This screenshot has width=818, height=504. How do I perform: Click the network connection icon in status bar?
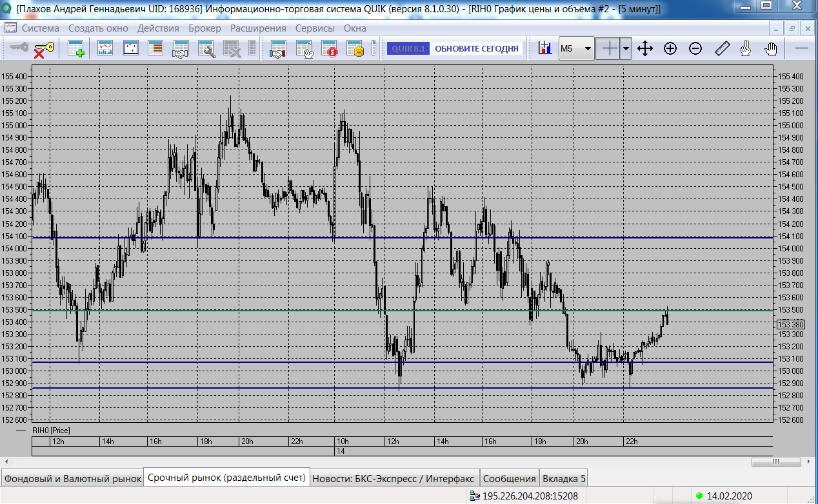pos(475,496)
